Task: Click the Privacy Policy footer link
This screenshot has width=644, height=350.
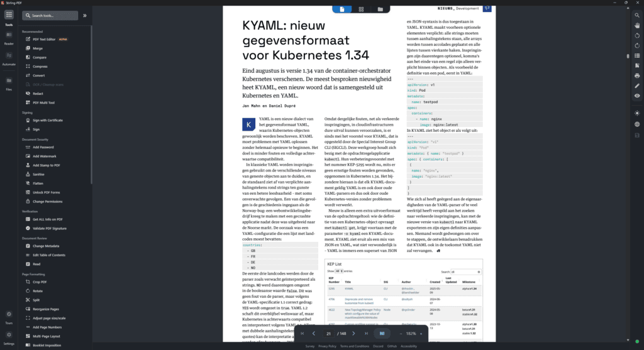Action: [327, 346]
